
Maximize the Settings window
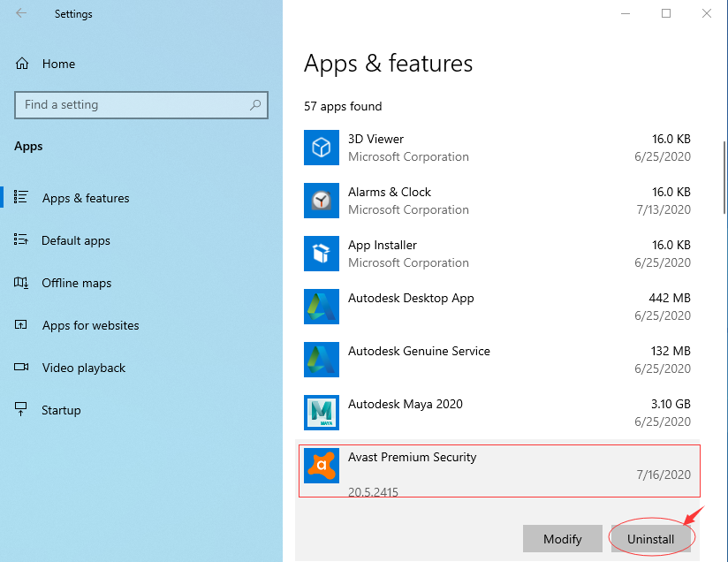[x=666, y=13]
